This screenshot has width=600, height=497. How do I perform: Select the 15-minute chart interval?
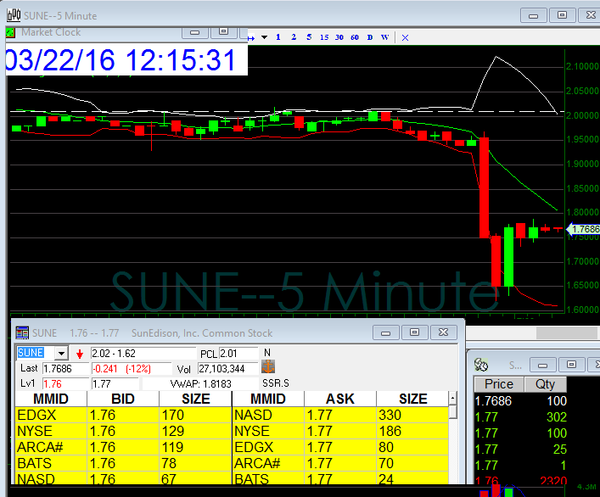[324, 37]
